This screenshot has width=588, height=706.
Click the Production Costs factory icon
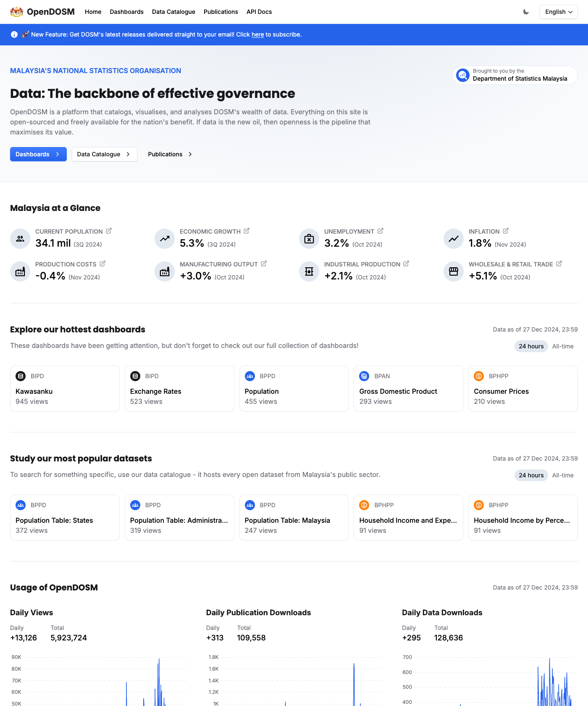click(20, 271)
